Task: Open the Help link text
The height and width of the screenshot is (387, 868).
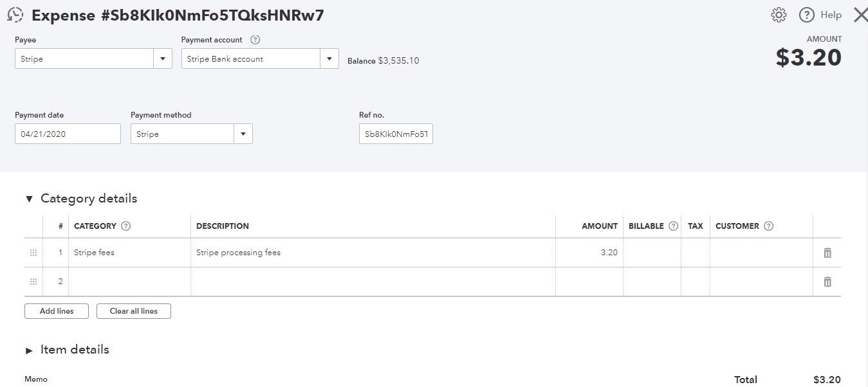Action: pyautogui.click(x=831, y=15)
